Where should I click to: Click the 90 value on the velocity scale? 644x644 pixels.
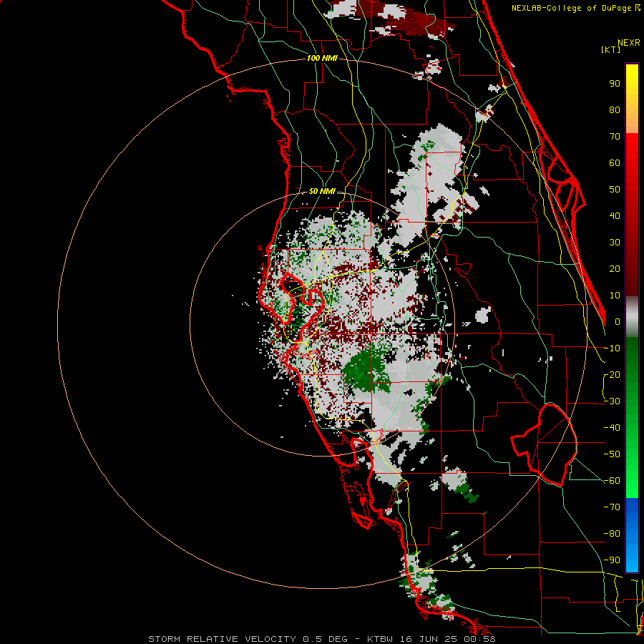coord(615,84)
